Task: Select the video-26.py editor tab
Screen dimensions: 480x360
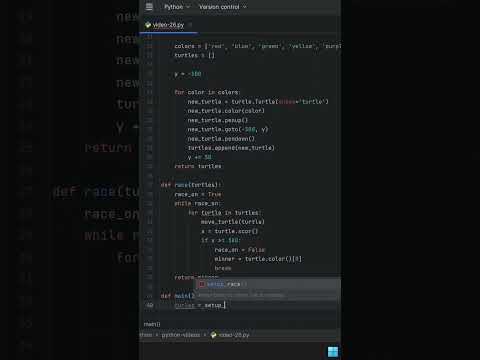Action: [x=168, y=25]
